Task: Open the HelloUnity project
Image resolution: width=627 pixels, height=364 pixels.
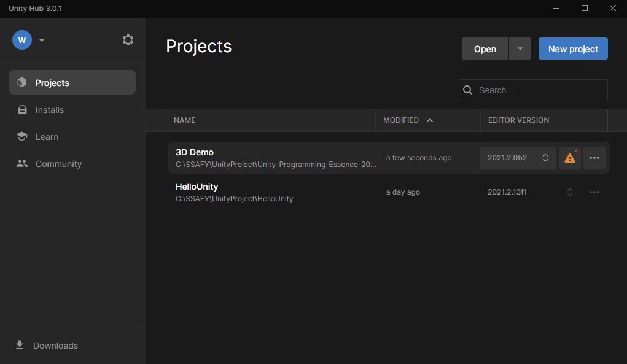Action: 197,187
